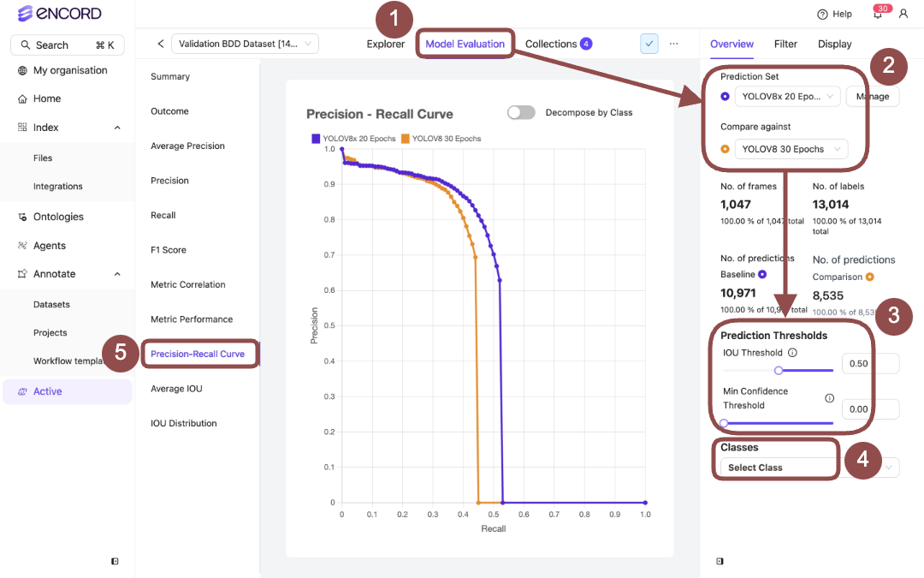Go to Projects under Annotate
Screen dimensions: 924x578
pos(50,332)
